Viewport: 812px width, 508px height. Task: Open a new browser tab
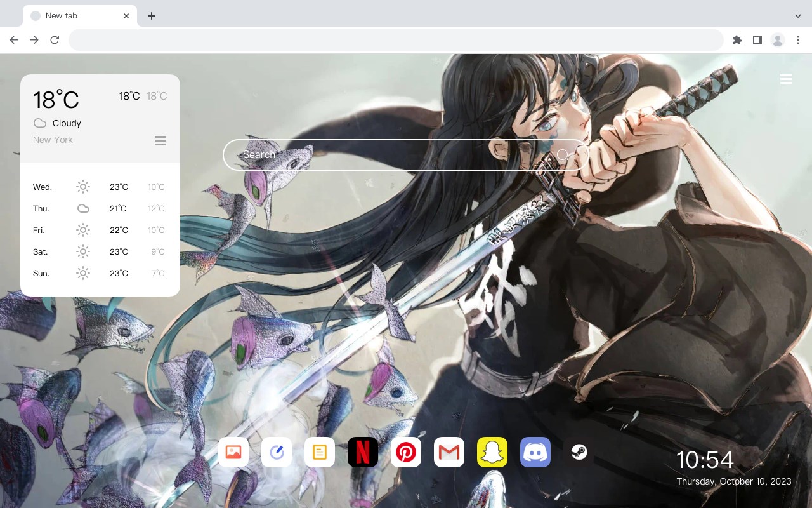point(151,16)
